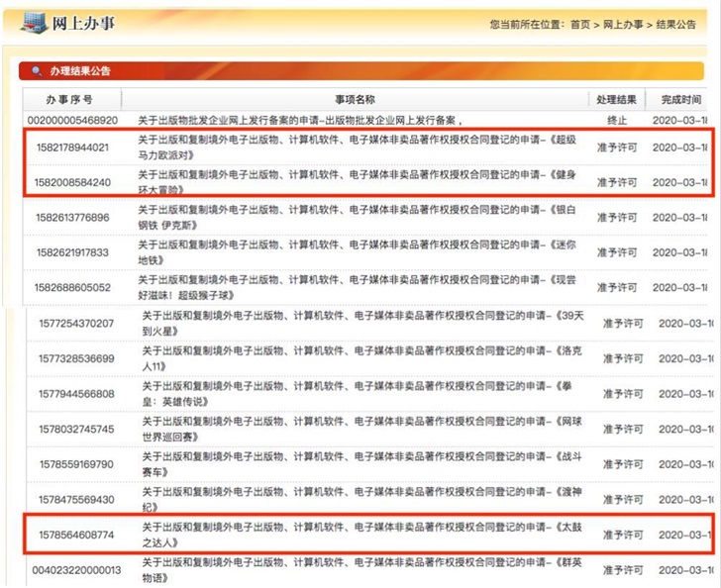Select serial number 1578475569430
The height and width of the screenshot is (588, 721).
click(76, 500)
